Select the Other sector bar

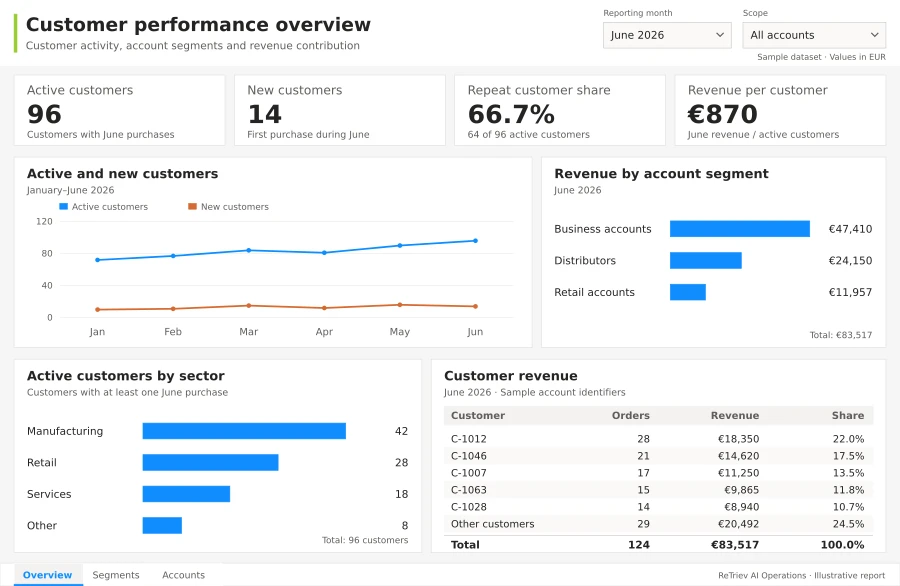(x=162, y=525)
